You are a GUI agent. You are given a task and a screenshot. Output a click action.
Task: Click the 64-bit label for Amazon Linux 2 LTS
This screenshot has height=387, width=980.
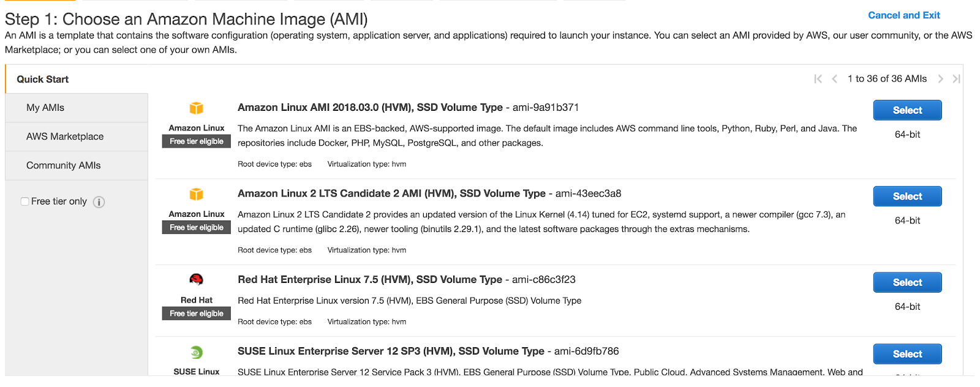coord(907,221)
